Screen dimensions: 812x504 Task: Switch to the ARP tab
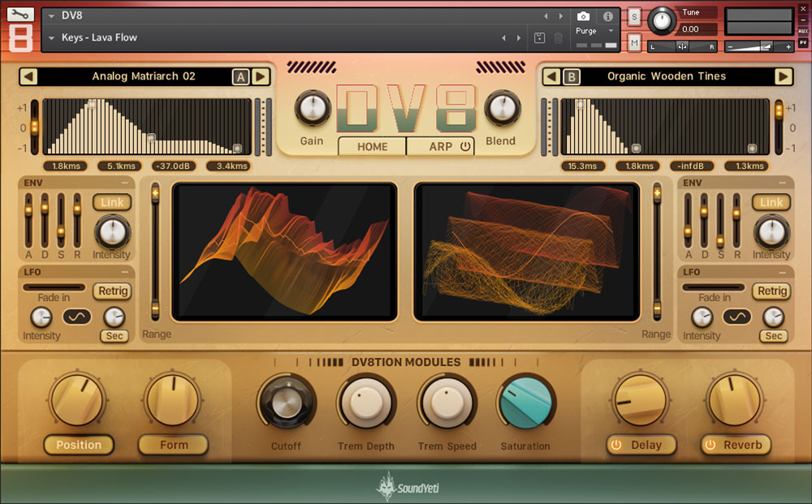pos(440,146)
